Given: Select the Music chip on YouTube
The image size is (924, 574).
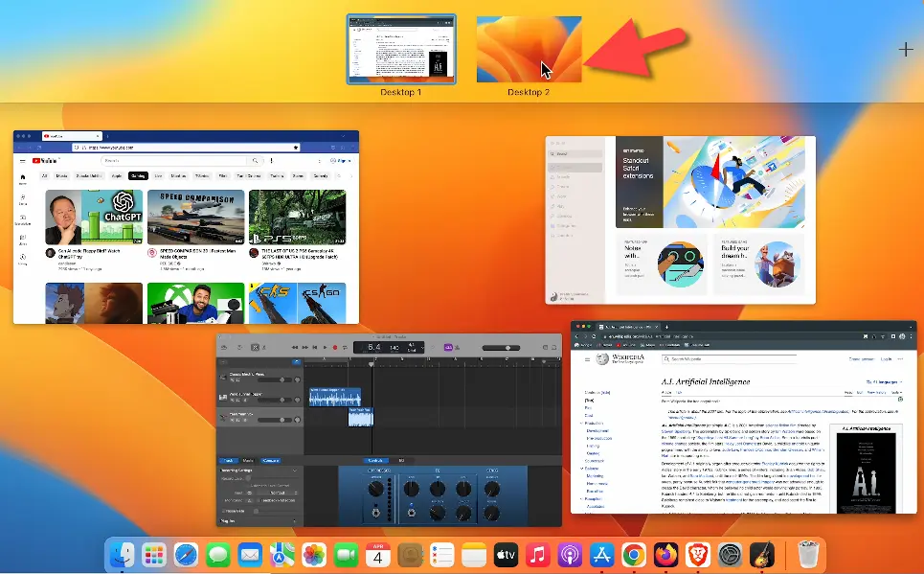Looking at the screenshot, I should pyautogui.click(x=61, y=175).
